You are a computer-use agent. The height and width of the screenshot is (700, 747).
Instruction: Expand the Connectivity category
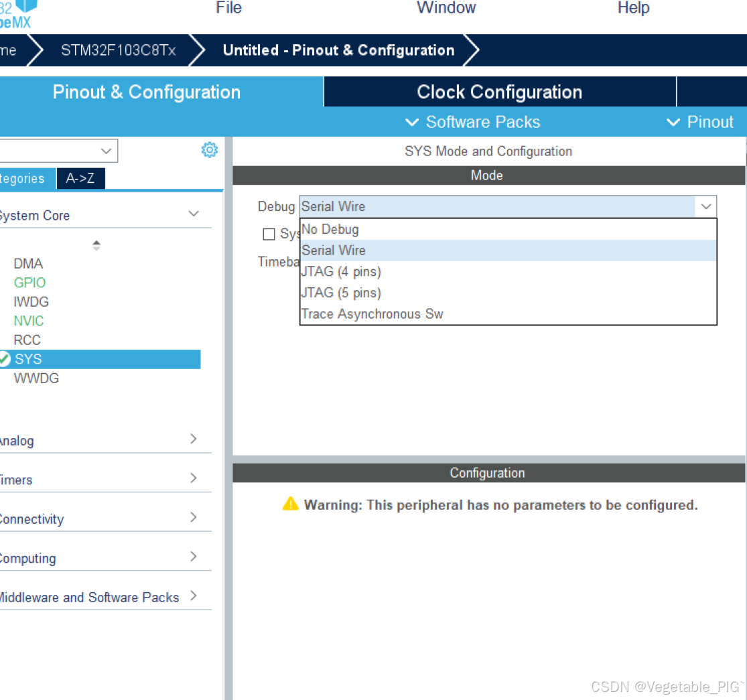click(194, 516)
